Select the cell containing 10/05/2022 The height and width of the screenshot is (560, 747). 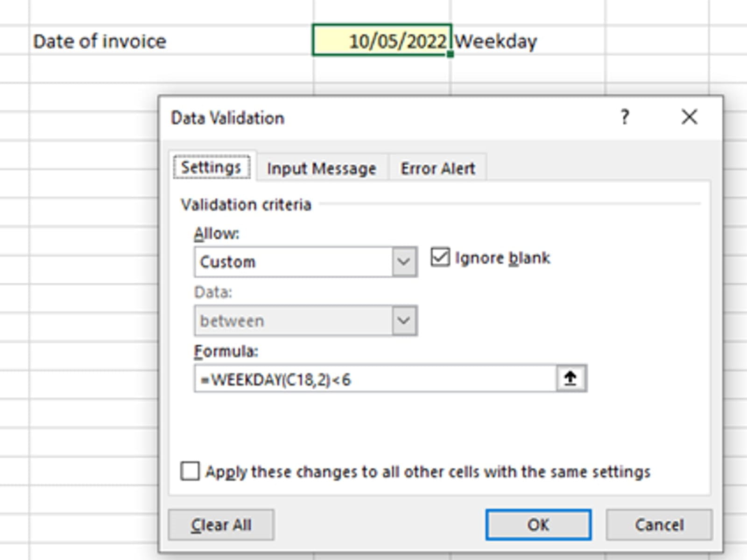click(x=381, y=41)
